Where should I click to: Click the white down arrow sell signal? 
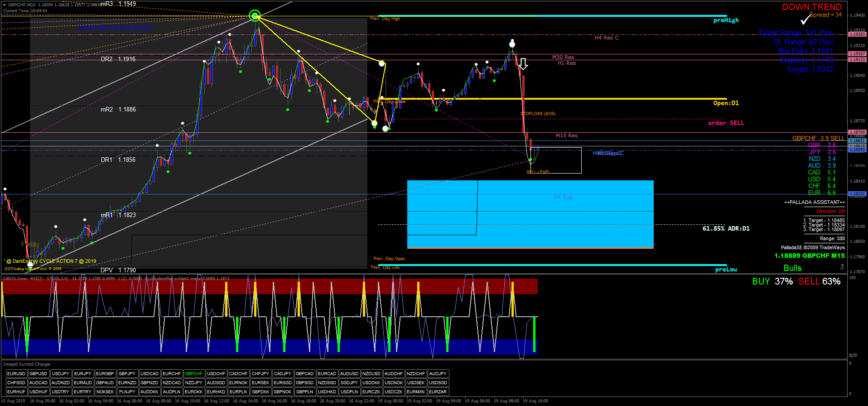point(523,64)
